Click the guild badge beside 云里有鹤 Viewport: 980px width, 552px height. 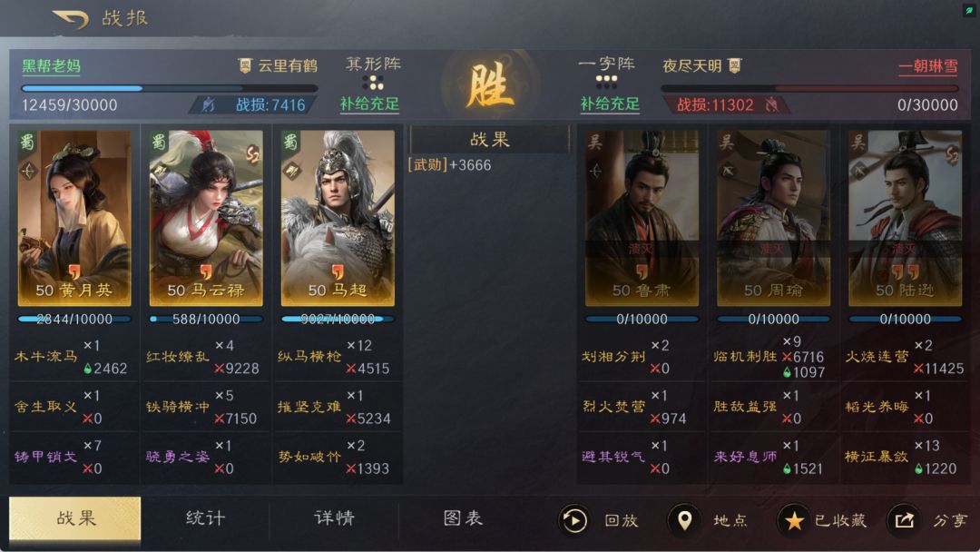pyautogui.click(x=245, y=65)
